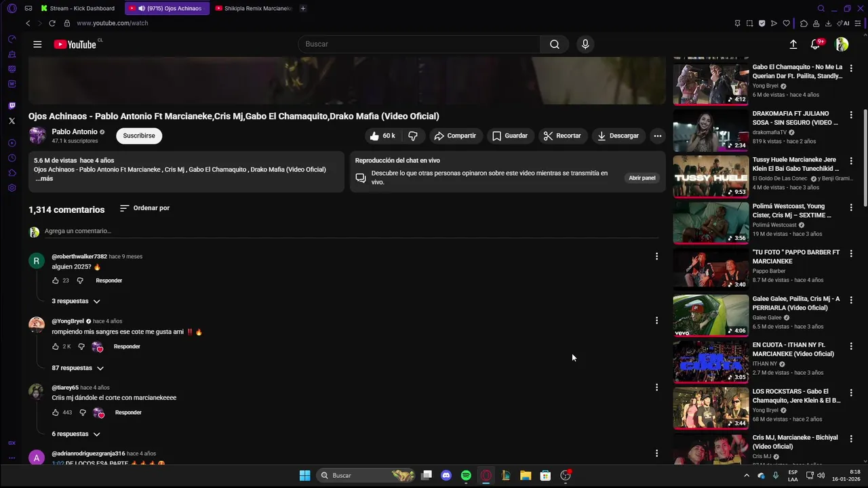The width and height of the screenshot is (868, 488).
Task: Click the YouTube Buscar search box
Action: (x=419, y=44)
